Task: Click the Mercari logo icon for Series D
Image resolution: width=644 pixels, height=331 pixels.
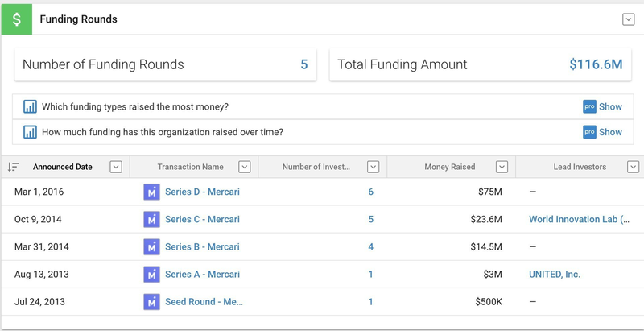Action: click(x=151, y=192)
